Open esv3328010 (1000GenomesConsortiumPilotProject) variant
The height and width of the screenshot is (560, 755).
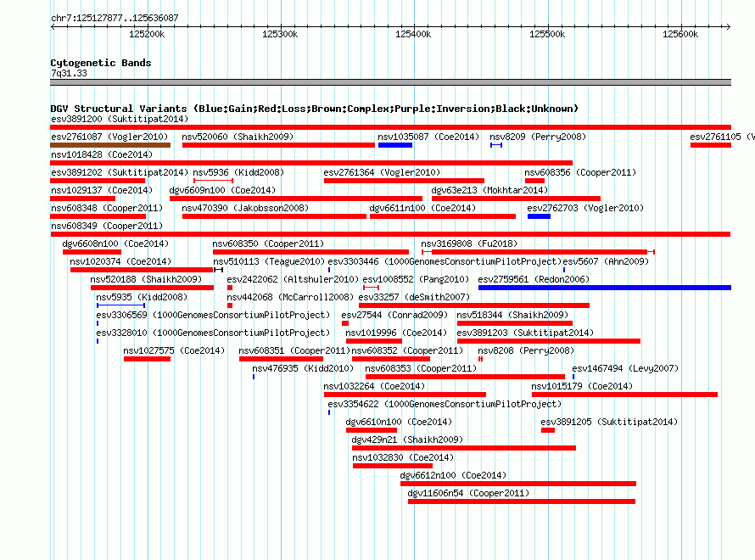tap(213, 333)
